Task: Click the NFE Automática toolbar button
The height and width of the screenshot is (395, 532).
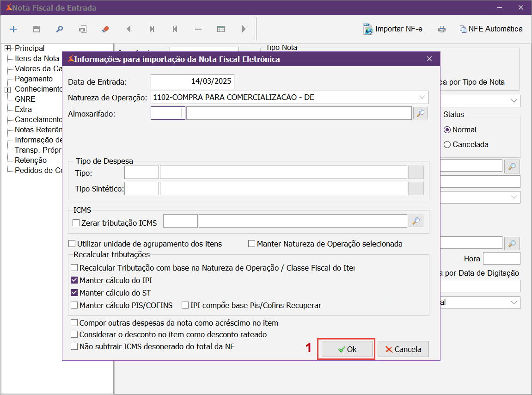Action: [x=491, y=29]
